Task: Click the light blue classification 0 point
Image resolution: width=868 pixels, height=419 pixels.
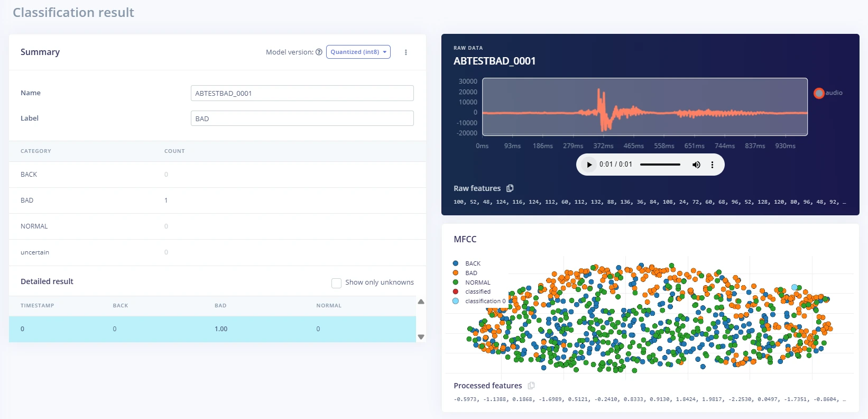Action: (x=794, y=287)
